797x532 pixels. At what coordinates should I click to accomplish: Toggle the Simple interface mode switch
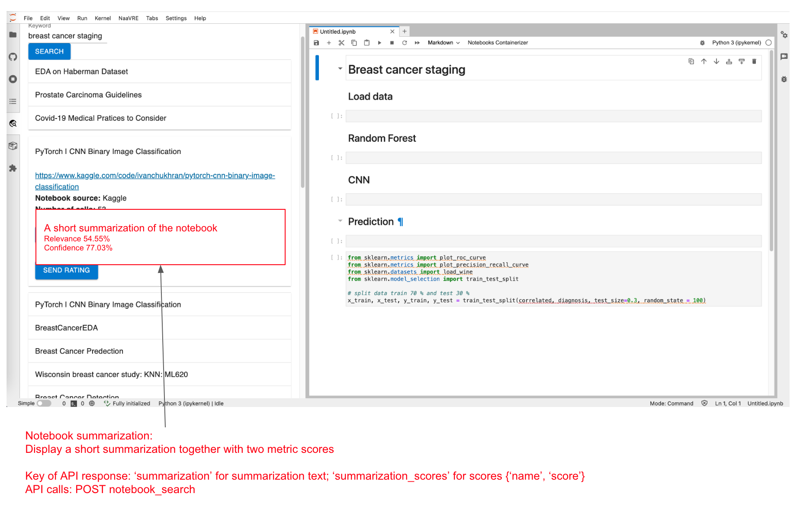point(44,403)
